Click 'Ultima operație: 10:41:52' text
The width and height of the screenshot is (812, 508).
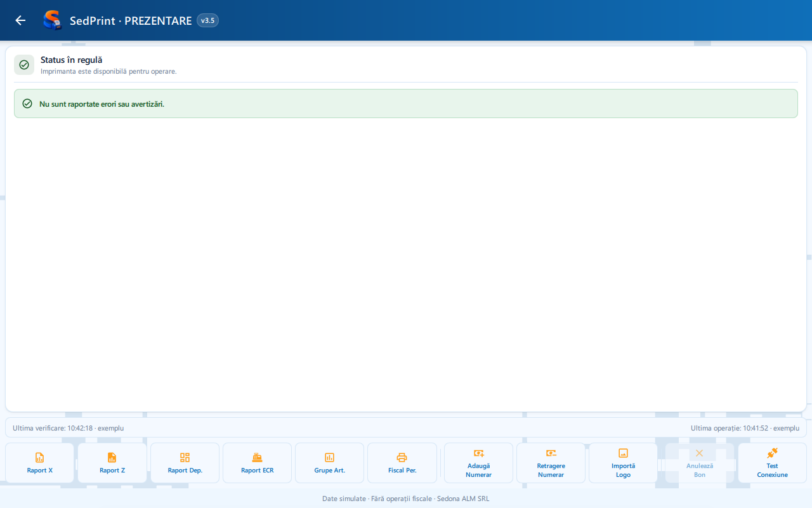coord(730,428)
